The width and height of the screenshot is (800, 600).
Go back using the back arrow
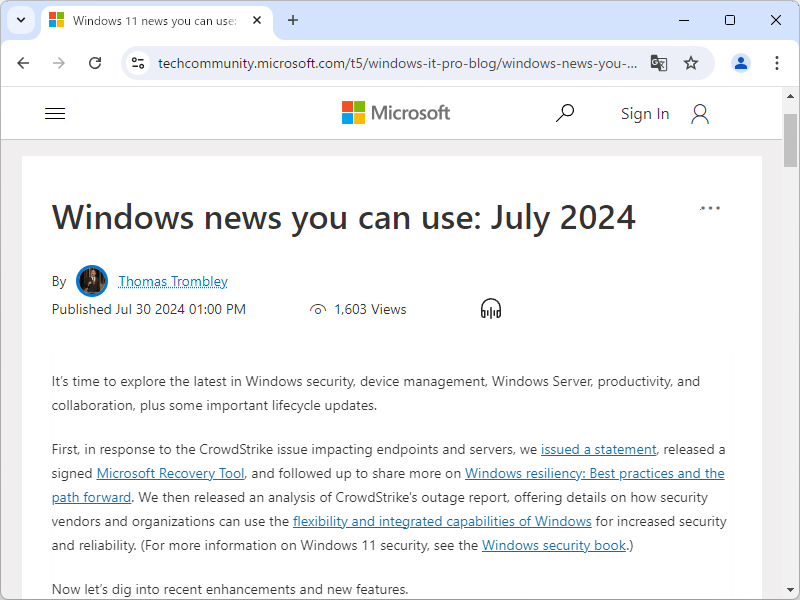click(x=23, y=62)
